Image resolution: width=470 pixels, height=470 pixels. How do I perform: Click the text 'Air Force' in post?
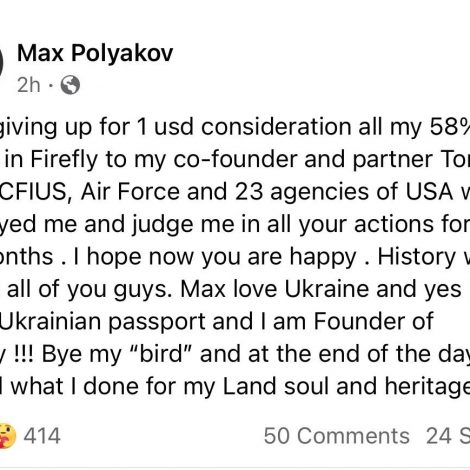click(x=130, y=192)
